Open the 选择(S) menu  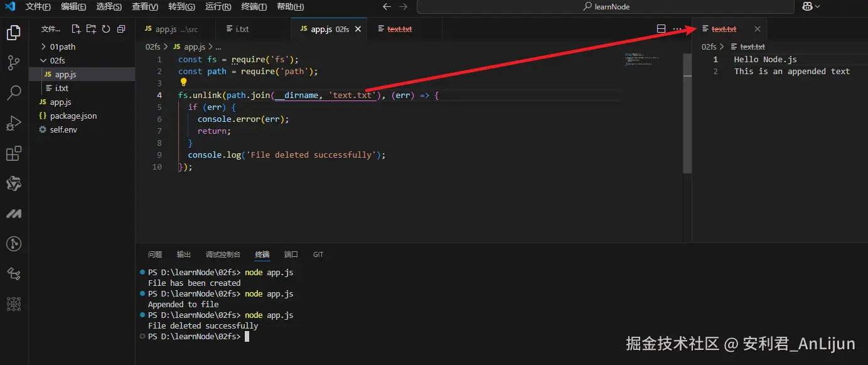(109, 7)
